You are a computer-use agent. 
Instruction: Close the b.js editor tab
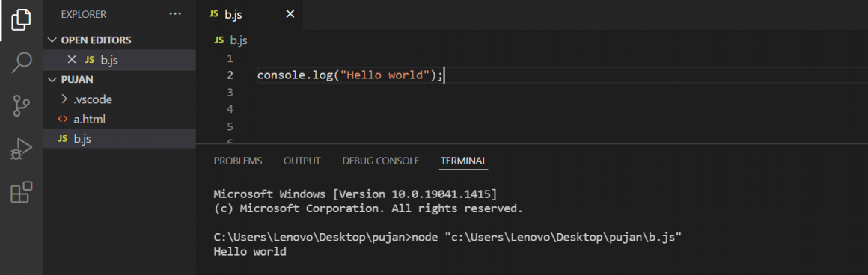click(290, 14)
